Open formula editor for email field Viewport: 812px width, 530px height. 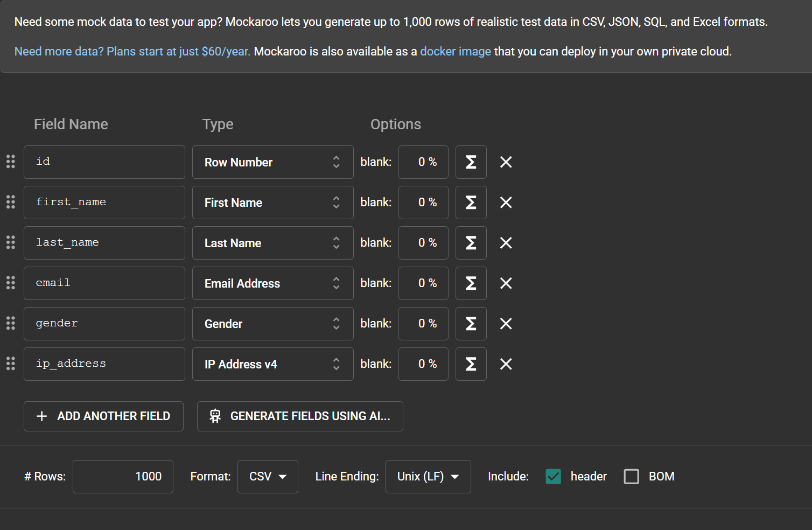[471, 283]
